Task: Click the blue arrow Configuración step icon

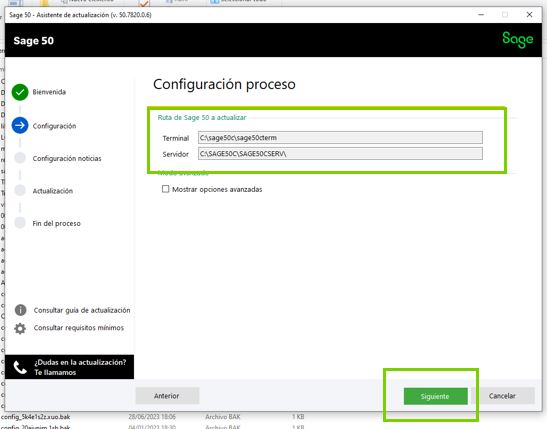Action: pyautogui.click(x=20, y=126)
